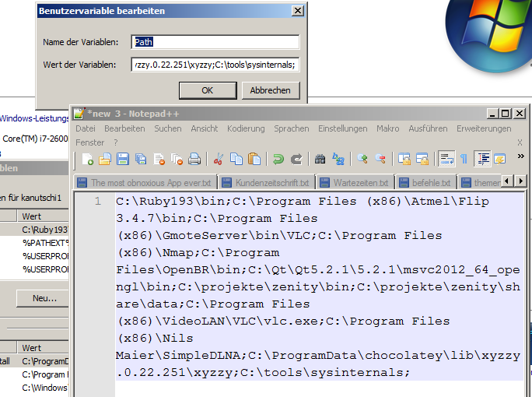Image resolution: width=532 pixels, height=397 pixels.
Task: Copy selection using toolbar icon
Action: (x=236, y=159)
